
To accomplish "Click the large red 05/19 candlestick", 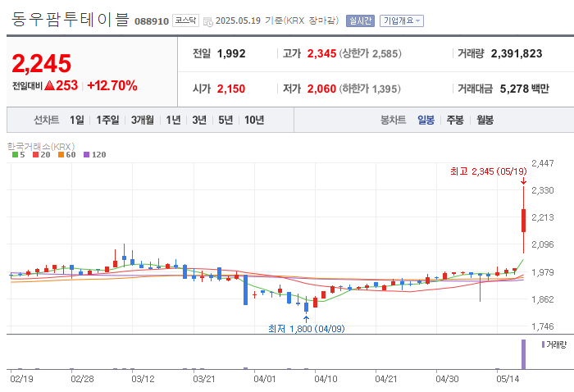I will (x=523, y=221).
